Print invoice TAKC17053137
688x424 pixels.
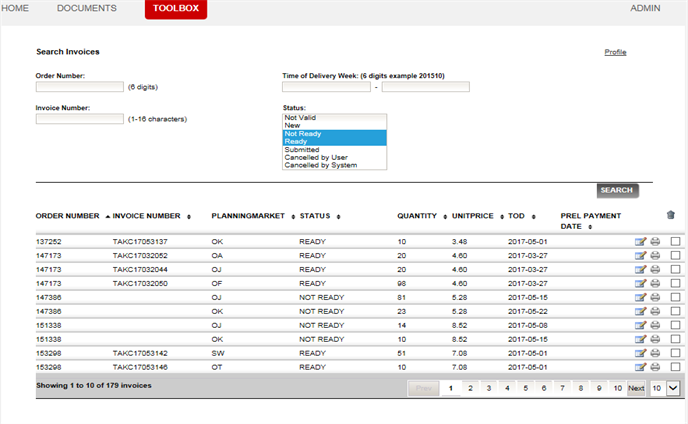tap(655, 242)
